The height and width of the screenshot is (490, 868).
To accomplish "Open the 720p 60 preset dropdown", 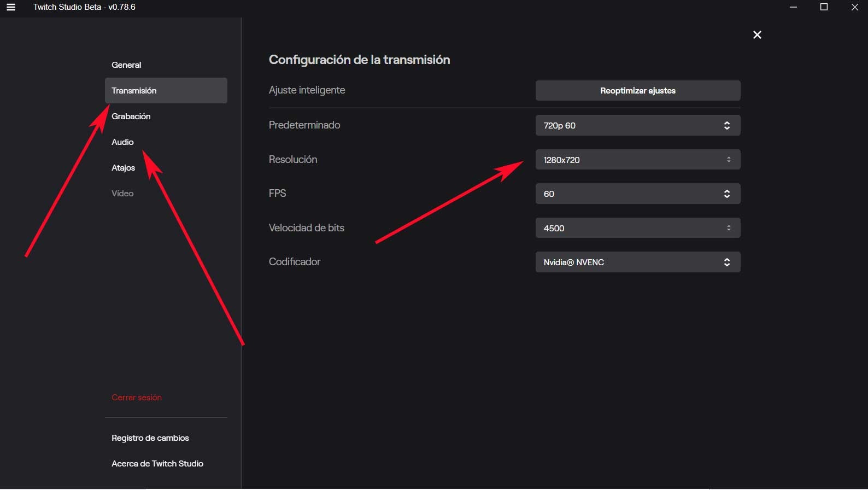I will (629, 125).
